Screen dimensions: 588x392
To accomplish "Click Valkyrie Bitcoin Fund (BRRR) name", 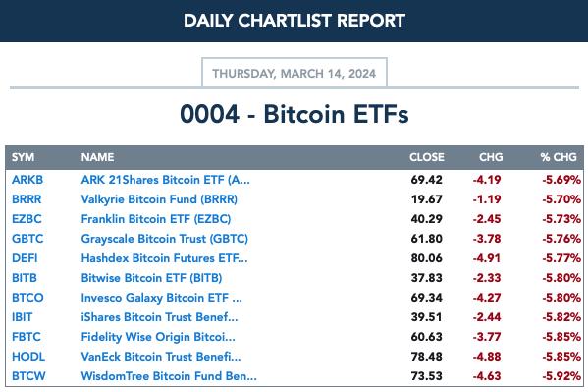I will click(x=159, y=199).
